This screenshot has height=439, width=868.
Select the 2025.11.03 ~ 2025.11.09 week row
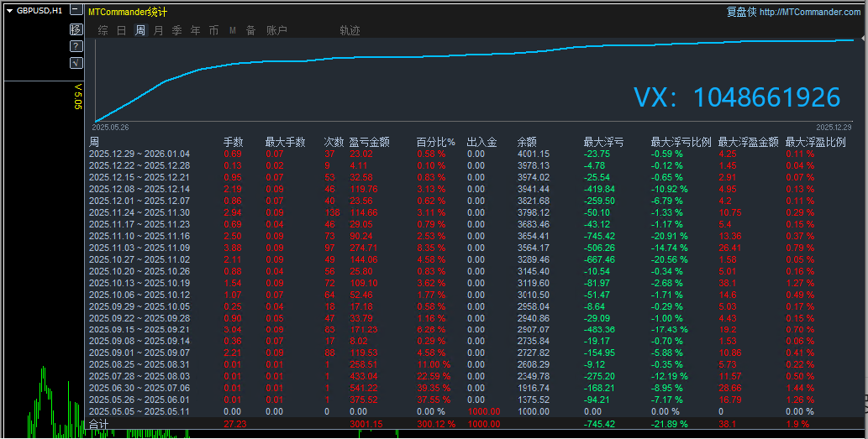(x=139, y=248)
